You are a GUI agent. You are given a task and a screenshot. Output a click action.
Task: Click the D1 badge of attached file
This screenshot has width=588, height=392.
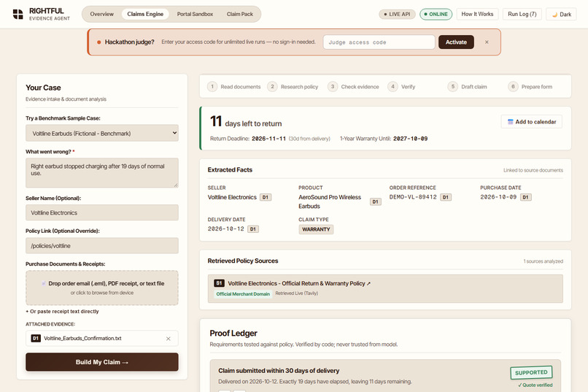36,339
